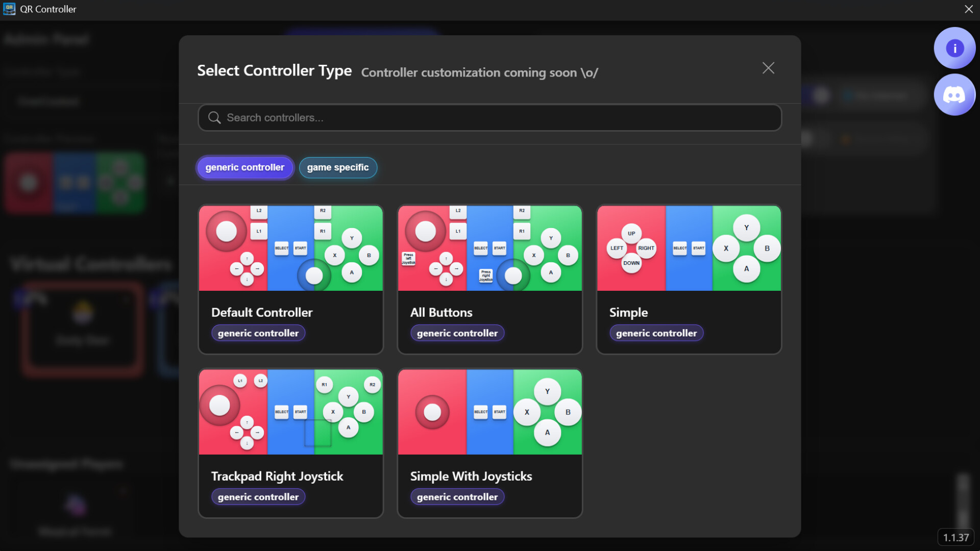
Task: Activate the generic controller filter chip
Action: click(244, 167)
